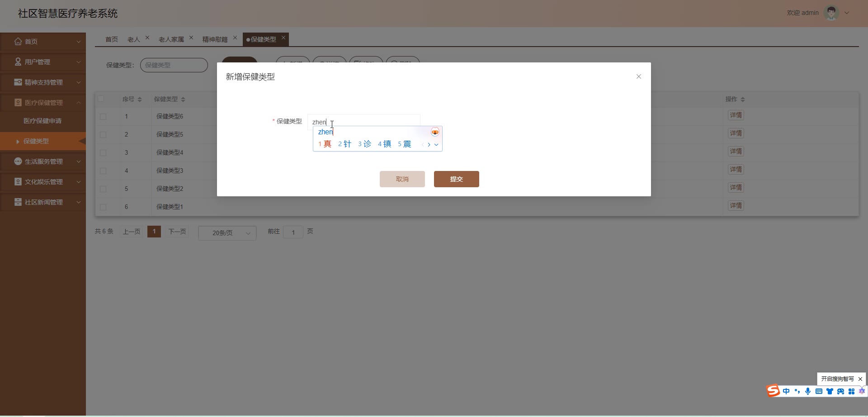Check the row for 保健类型3
868x417 pixels.
click(x=103, y=171)
